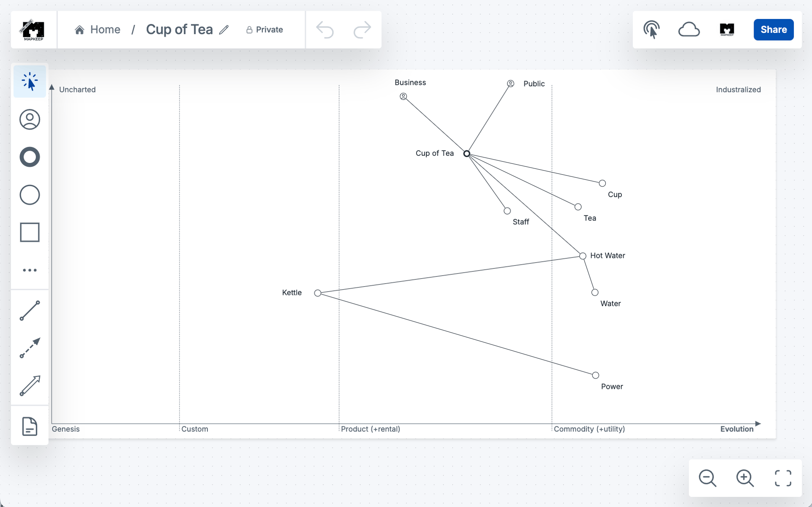Viewport: 812px width, 507px height.
Task: Open the presentation pointer mode
Action: 652,30
